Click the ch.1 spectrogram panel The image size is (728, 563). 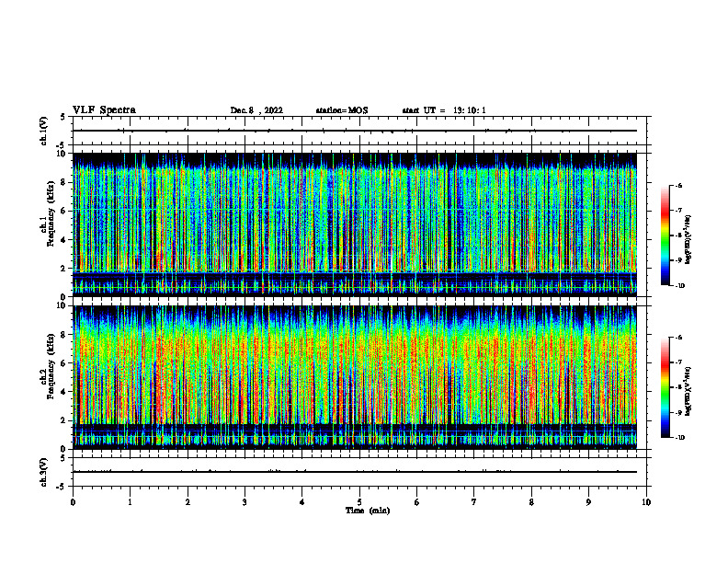pyautogui.click(x=355, y=224)
